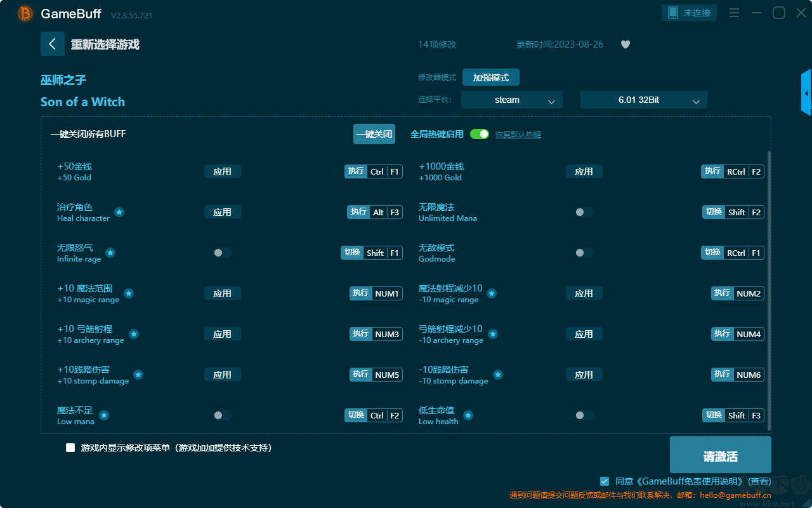Screen dimensions: 812x508
Task: Click the RCtrl F1 hotkey for Godmode
Action: click(x=733, y=253)
